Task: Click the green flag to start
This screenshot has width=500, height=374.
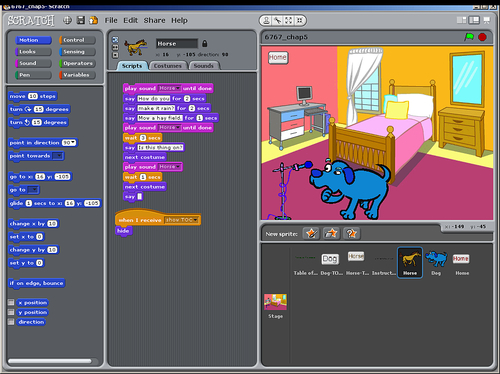Action: point(469,37)
